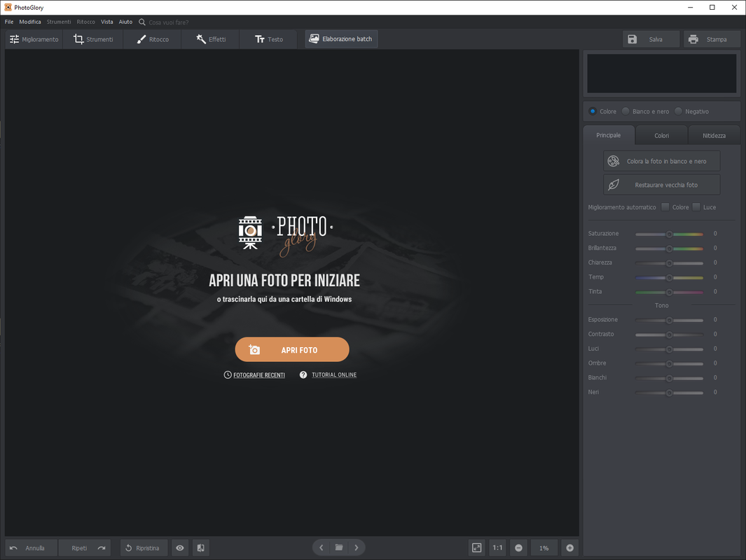Open the File menu
Screen dimensions: 746x560
(9, 22)
